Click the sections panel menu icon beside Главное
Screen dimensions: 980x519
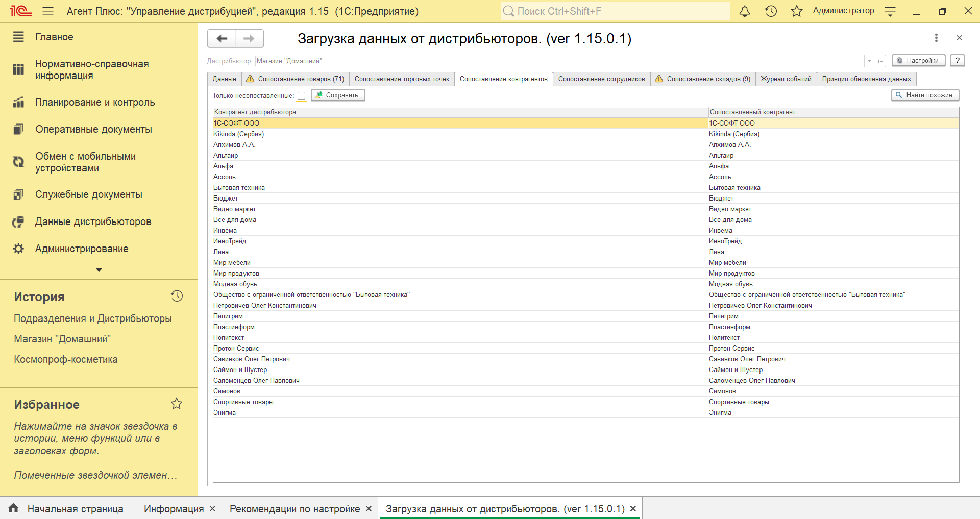[18, 37]
